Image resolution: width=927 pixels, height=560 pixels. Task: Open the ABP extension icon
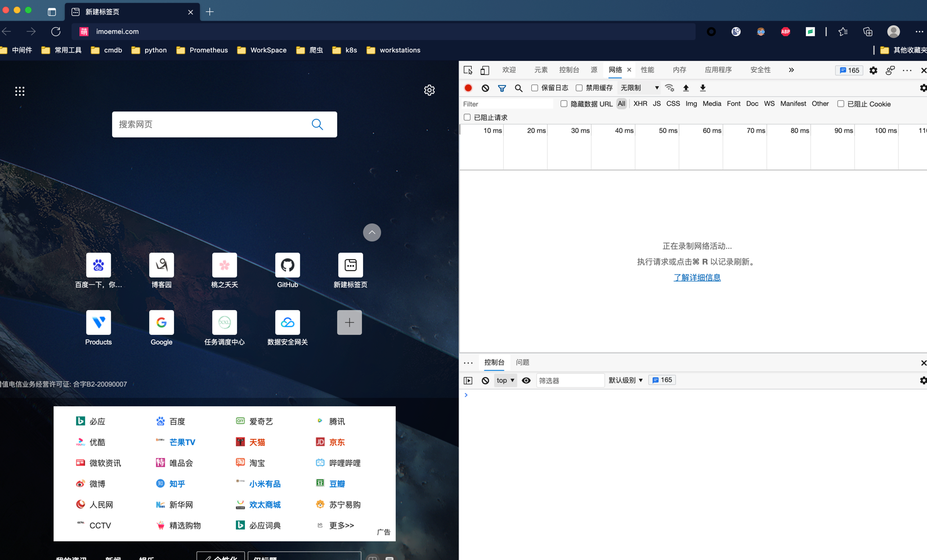[786, 32]
